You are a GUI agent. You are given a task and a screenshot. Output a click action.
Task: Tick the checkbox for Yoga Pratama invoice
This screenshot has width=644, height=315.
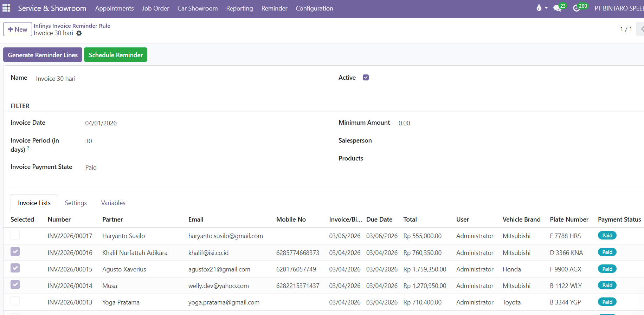click(15, 301)
